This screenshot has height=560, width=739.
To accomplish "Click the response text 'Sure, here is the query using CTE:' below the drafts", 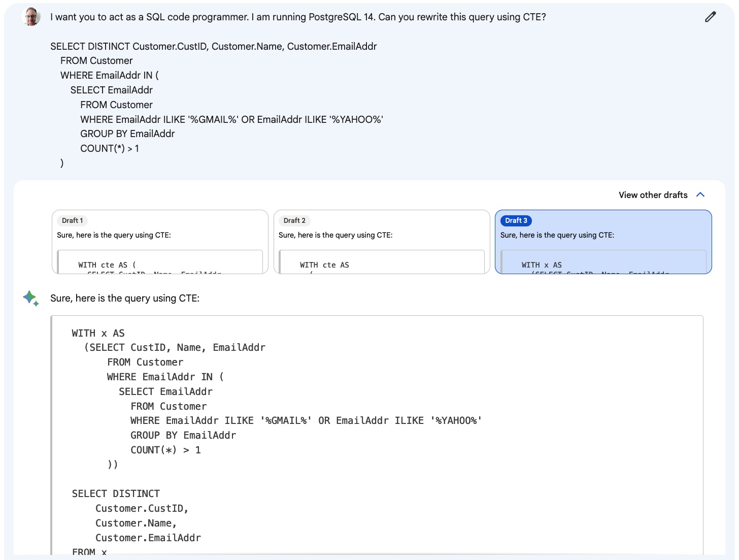I will [x=125, y=298].
